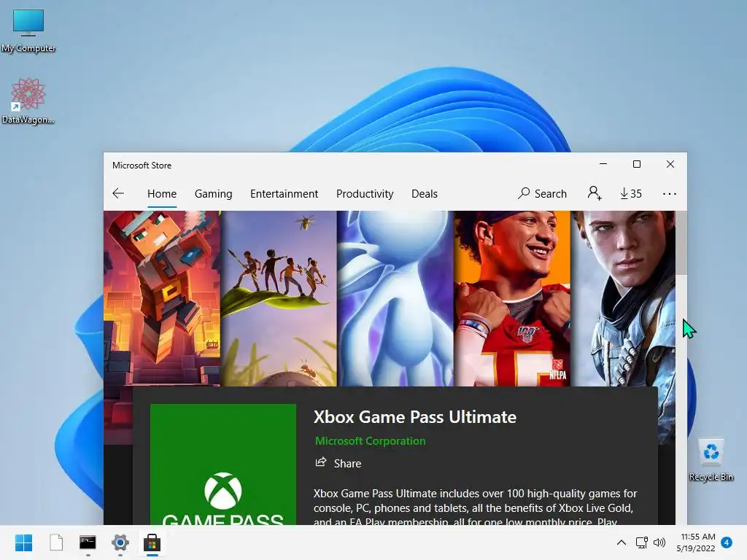
Task: Show hidden system tray icons
Action: [x=622, y=542]
